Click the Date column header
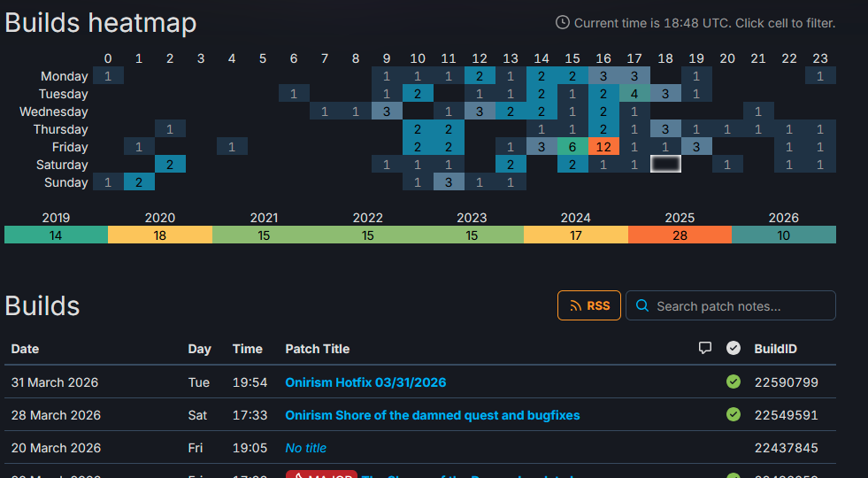868x478 pixels. [25, 349]
